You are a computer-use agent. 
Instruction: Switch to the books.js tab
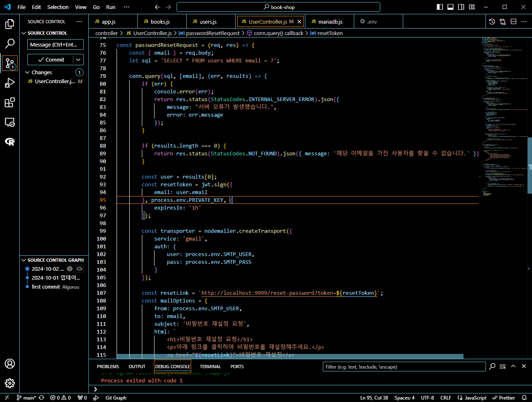click(162, 22)
